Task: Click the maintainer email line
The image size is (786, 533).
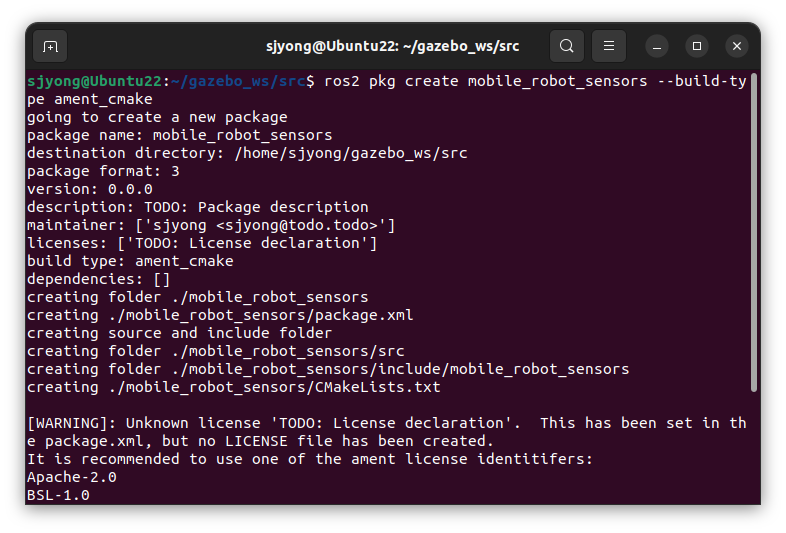Action: 211,225
